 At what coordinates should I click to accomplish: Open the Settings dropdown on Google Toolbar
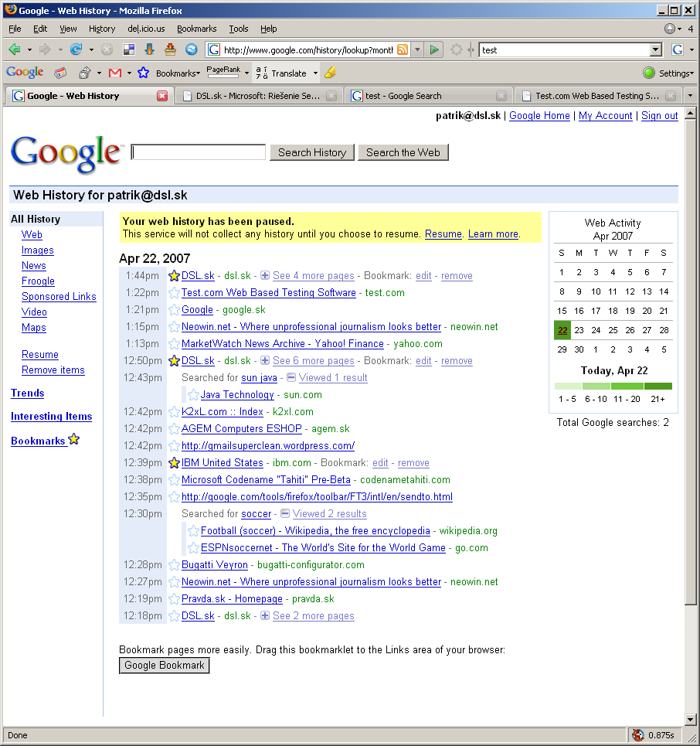[x=676, y=73]
